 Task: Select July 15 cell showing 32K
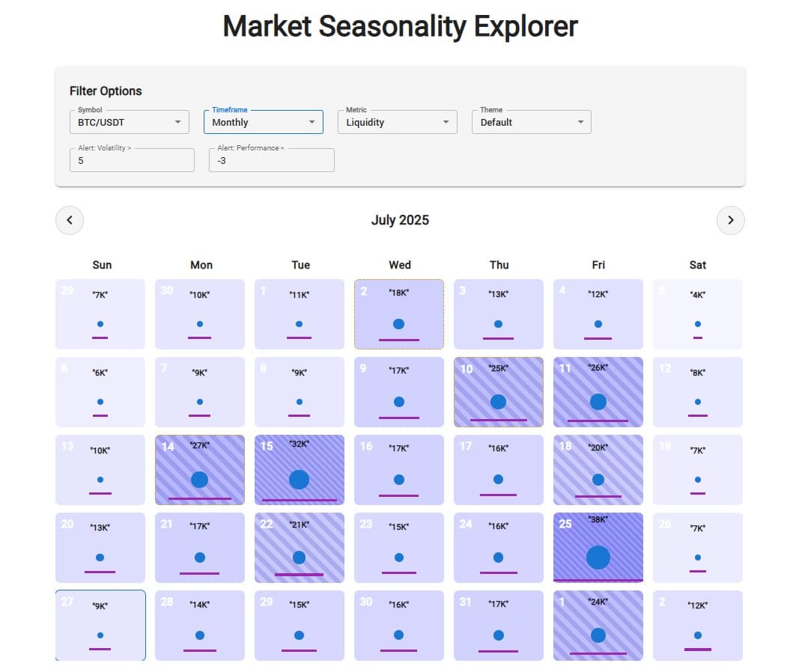[x=300, y=470]
